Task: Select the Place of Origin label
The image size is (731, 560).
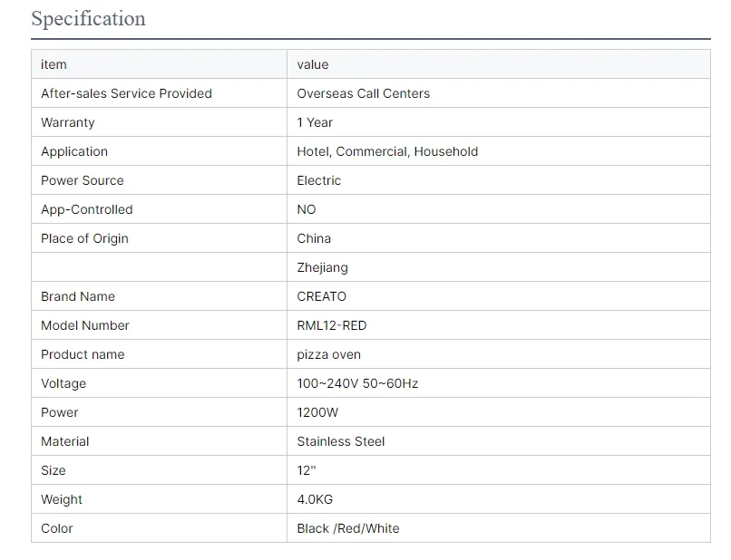Action: click(x=84, y=238)
